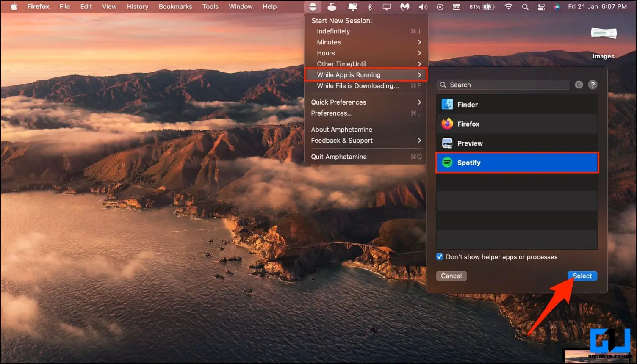Click the refresh app list icon

(x=579, y=85)
